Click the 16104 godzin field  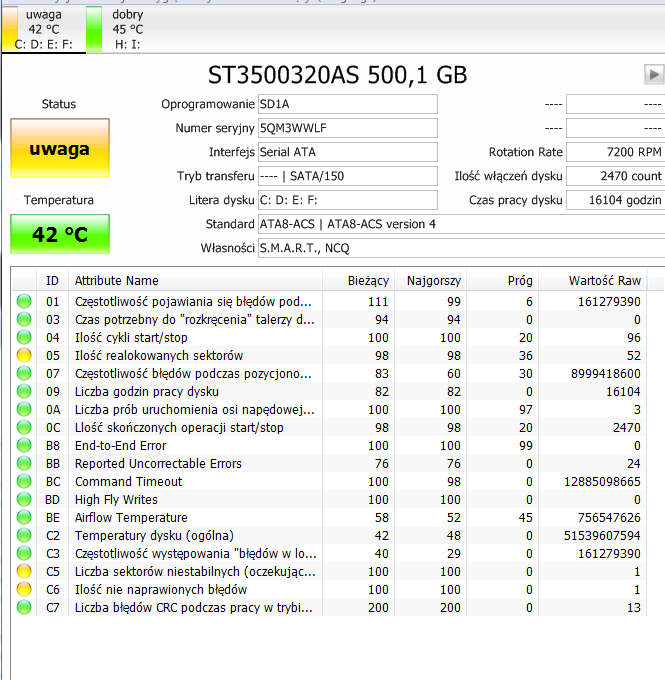click(616, 200)
